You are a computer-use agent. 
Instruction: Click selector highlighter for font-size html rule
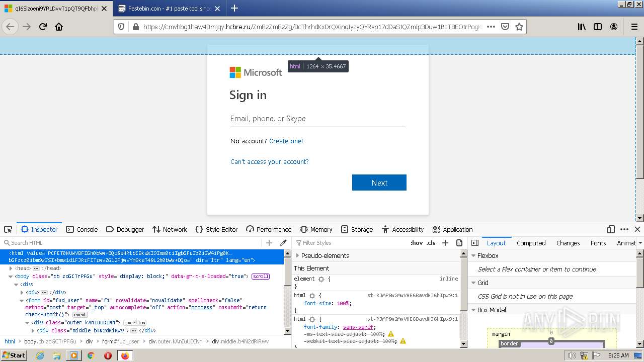pos(312,296)
